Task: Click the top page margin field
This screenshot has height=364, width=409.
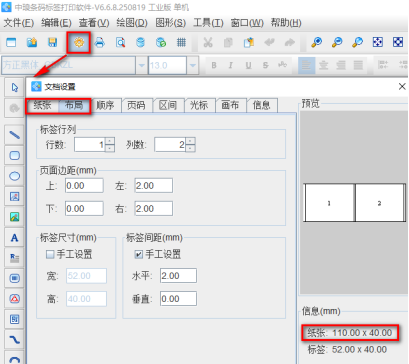Action: [x=84, y=186]
